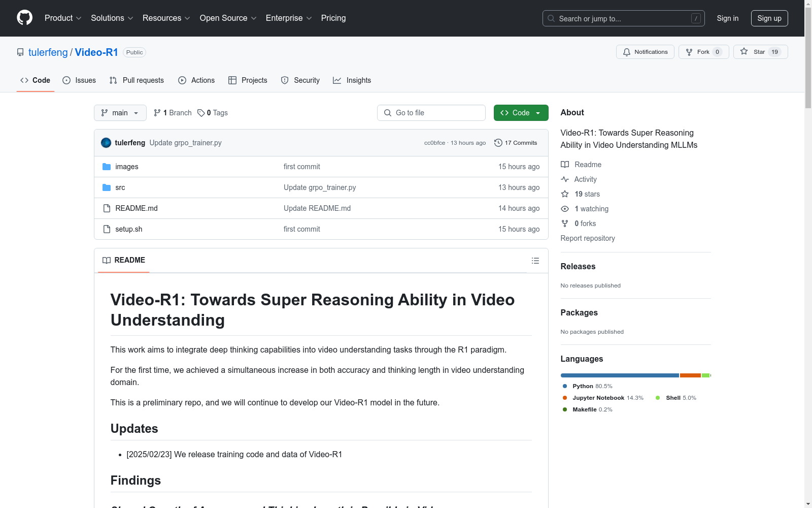Open README outline list icon
This screenshot has width=812, height=508.
click(x=535, y=261)
